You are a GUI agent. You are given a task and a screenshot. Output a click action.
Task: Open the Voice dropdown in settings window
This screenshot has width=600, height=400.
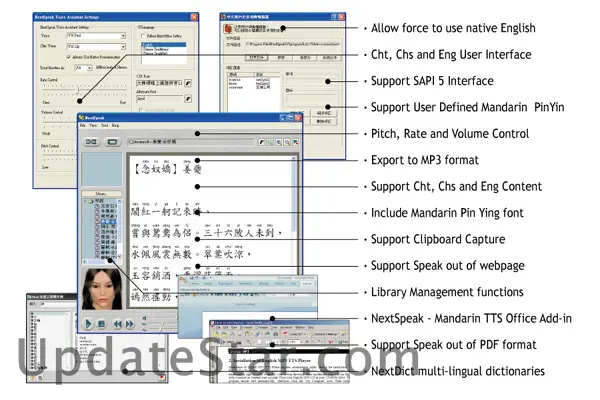click(123, 36)
